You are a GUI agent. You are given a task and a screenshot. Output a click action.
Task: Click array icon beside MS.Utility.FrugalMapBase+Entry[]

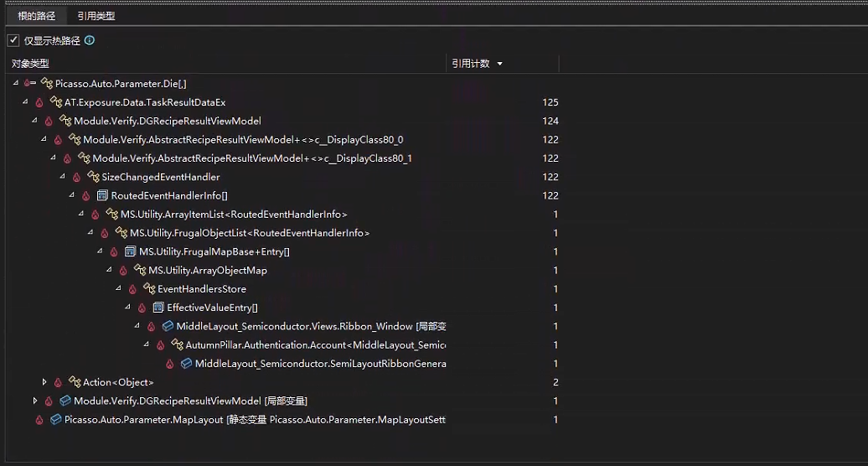coord(130,251)
